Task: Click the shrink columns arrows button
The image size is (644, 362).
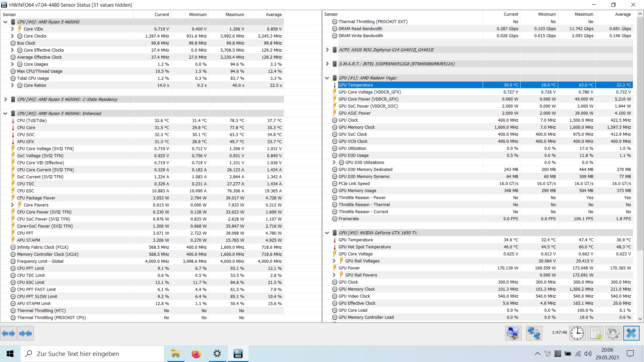Action: point(26,333)
